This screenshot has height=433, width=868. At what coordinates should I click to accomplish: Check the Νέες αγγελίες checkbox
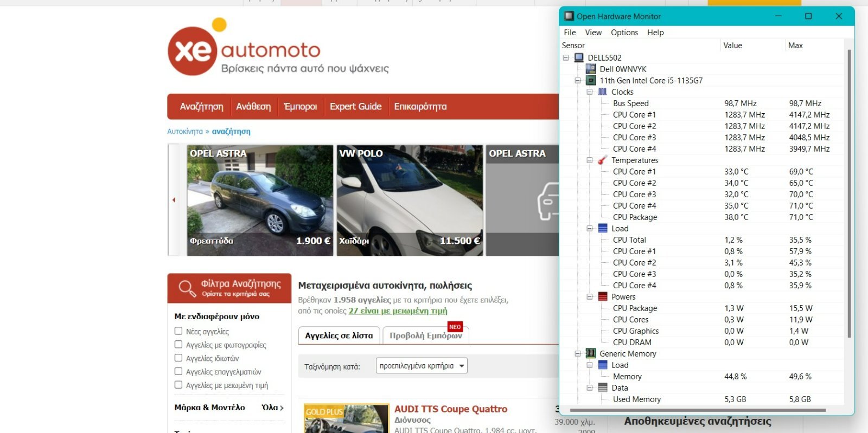tap(178, 331)
